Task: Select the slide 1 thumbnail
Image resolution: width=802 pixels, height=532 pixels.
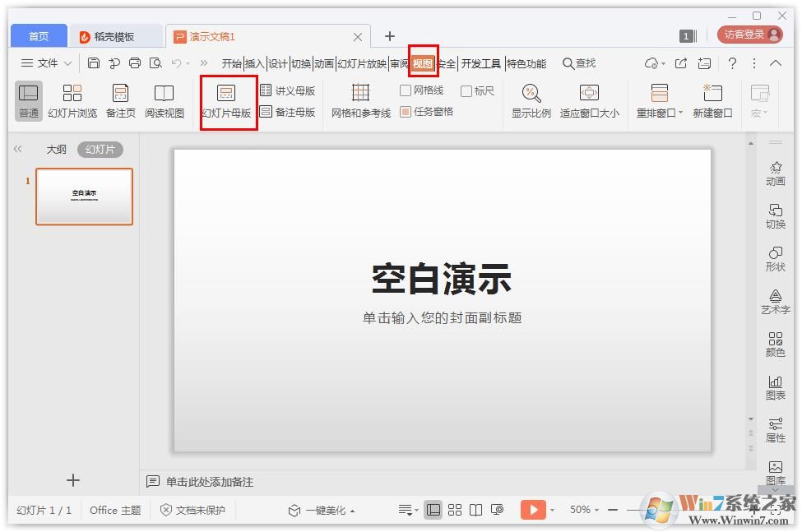Action: pyautogui.click(x=84, y=196)
